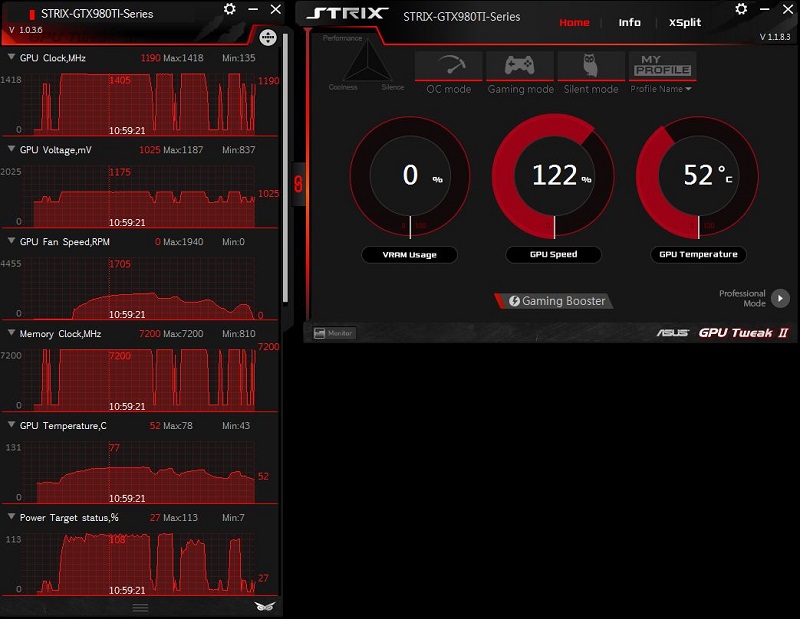
Task: Click the 'V 1.0.3.6' version text
Action: 26,30
